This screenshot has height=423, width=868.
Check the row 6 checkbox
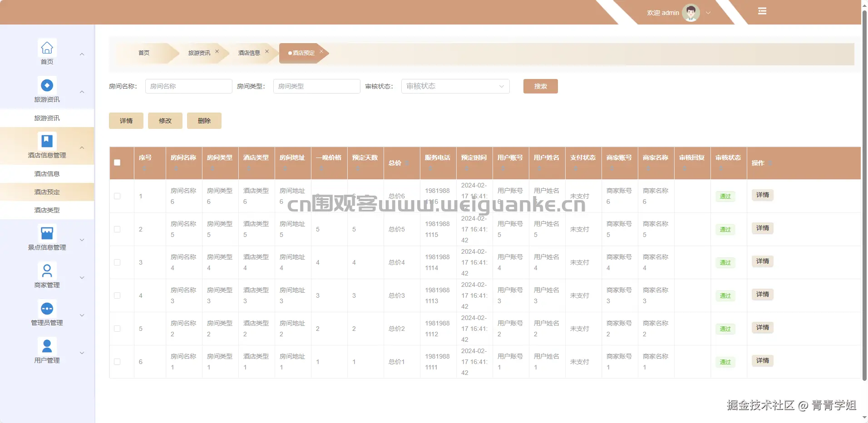click(117, 362)
